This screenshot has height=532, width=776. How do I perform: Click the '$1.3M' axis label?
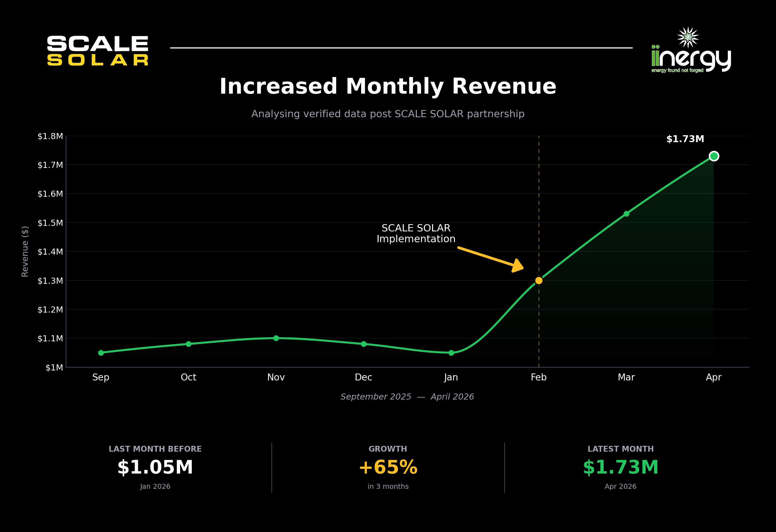tap(50, 281)
